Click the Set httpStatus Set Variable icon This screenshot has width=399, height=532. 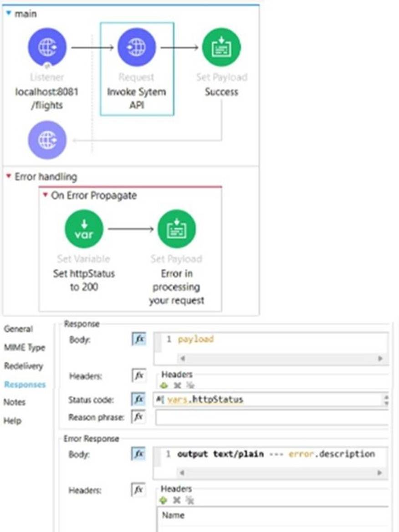[x=84, y=228]
